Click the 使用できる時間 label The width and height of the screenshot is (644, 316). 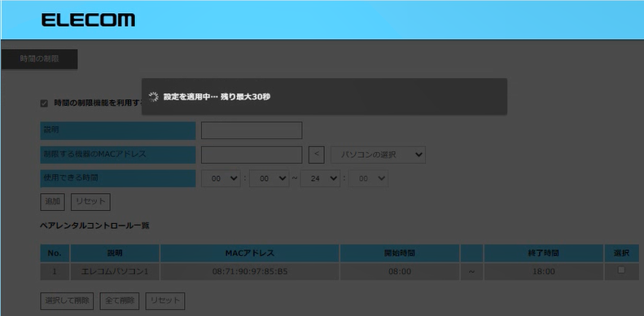tap(118, 178)
